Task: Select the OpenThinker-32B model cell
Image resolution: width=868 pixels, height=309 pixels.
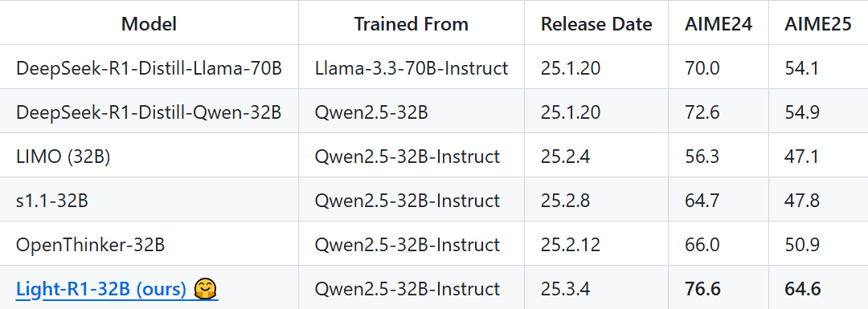Action: [90, 244]
